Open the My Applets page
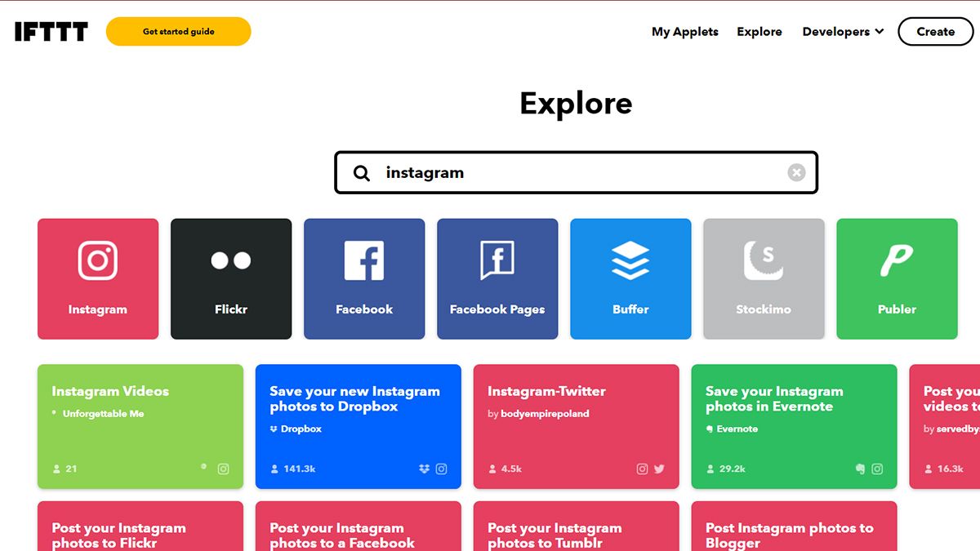The height and width of the screenshot is (551, 980). [x=684, y=32]
